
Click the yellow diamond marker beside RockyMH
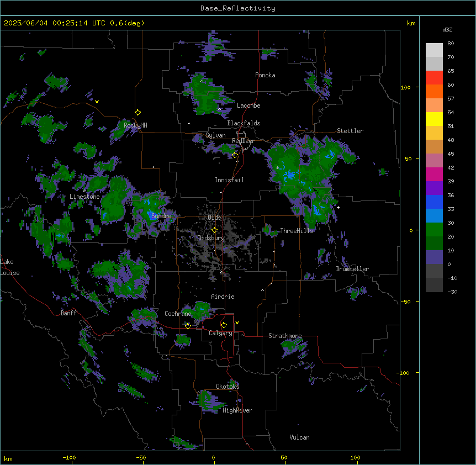(138, 113)
